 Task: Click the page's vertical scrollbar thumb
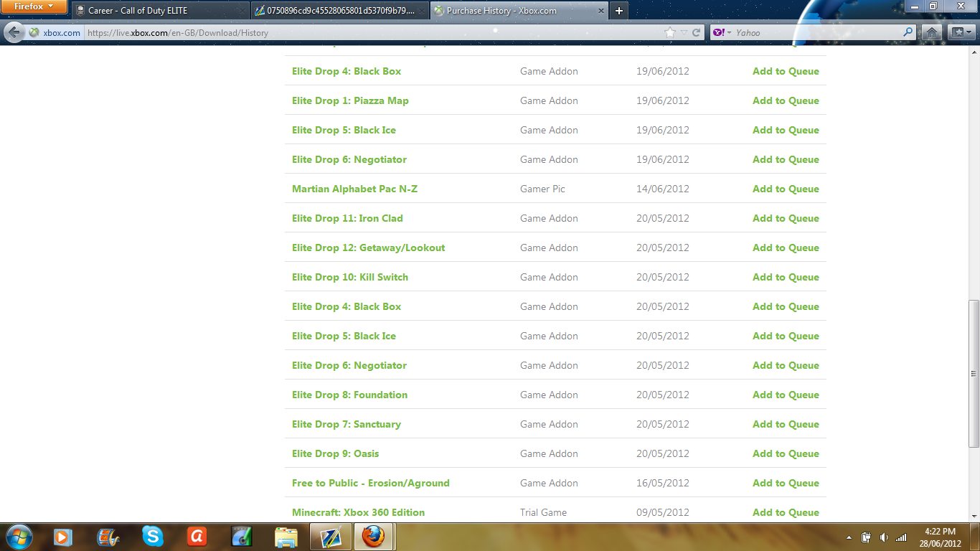974,373
